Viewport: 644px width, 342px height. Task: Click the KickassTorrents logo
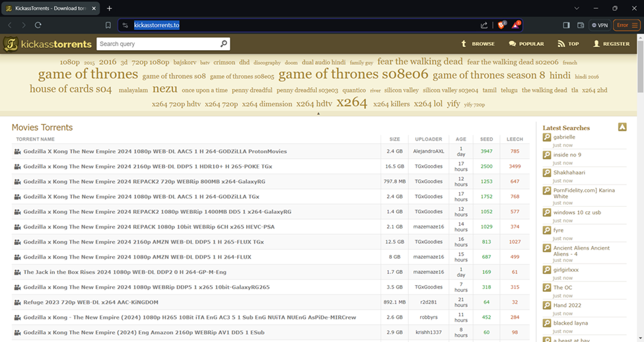point(47,44)
